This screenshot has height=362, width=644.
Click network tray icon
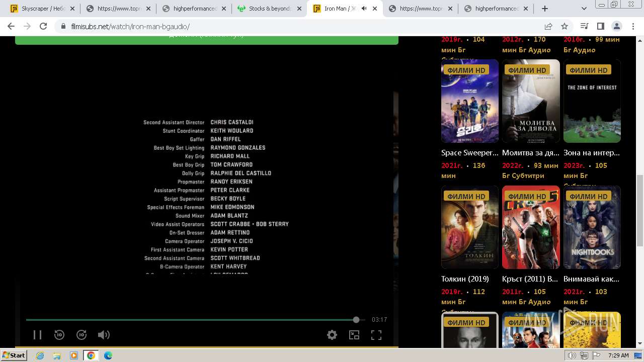584,355
